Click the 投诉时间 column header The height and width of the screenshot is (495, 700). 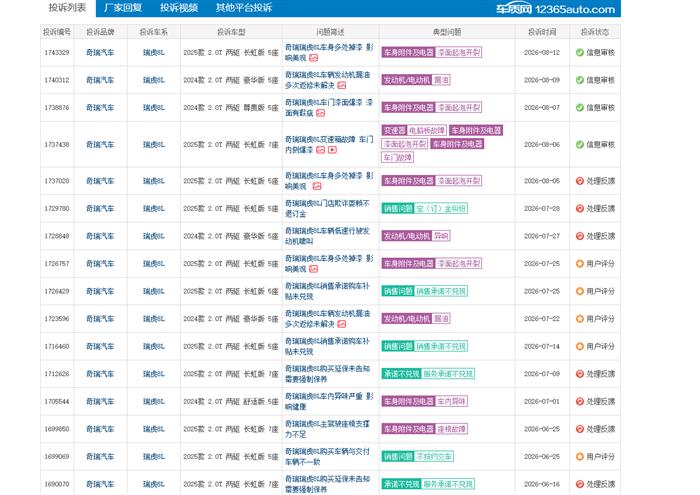[542, 32]
